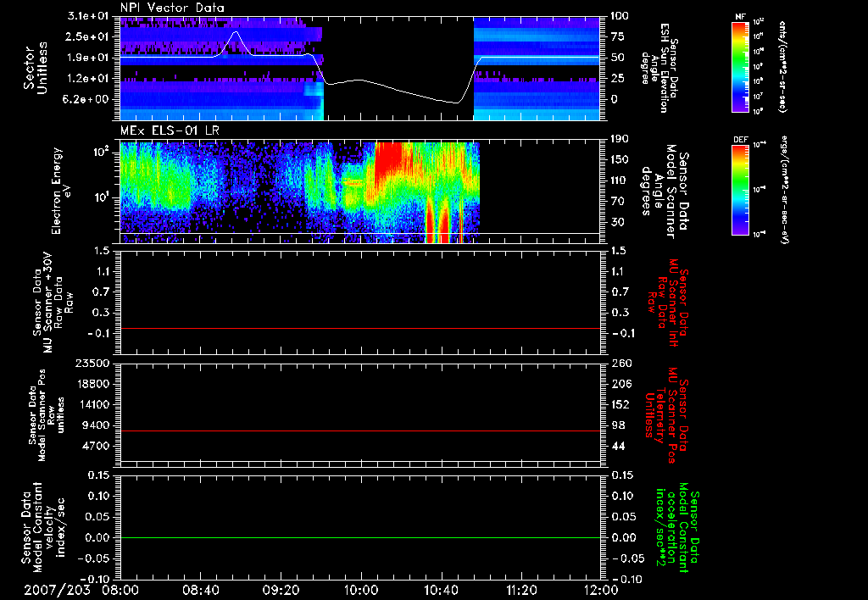The height and width of the screenshot is (600, 868).
Task: Click the red MU Scanner Pos telemetry line
Action: [359, 431]
